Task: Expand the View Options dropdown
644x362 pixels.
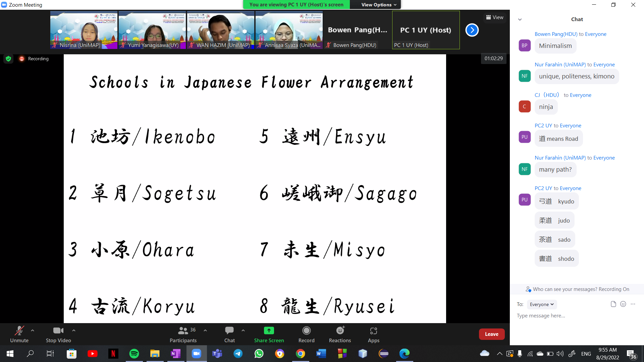Action: [379, 5]
